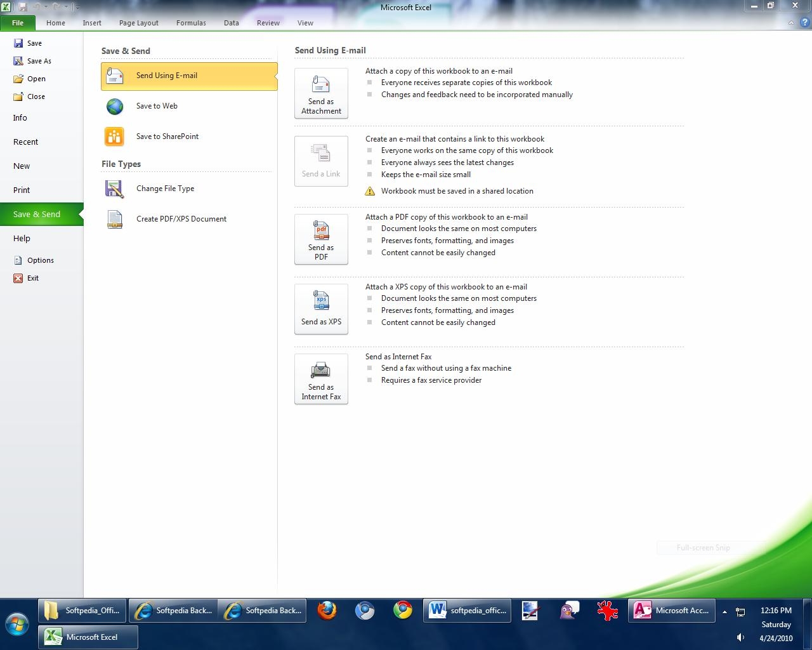This screenshot has width=812, height=650.
Task: Open the Formulas ribbon tab
Action: pos(191,23)
